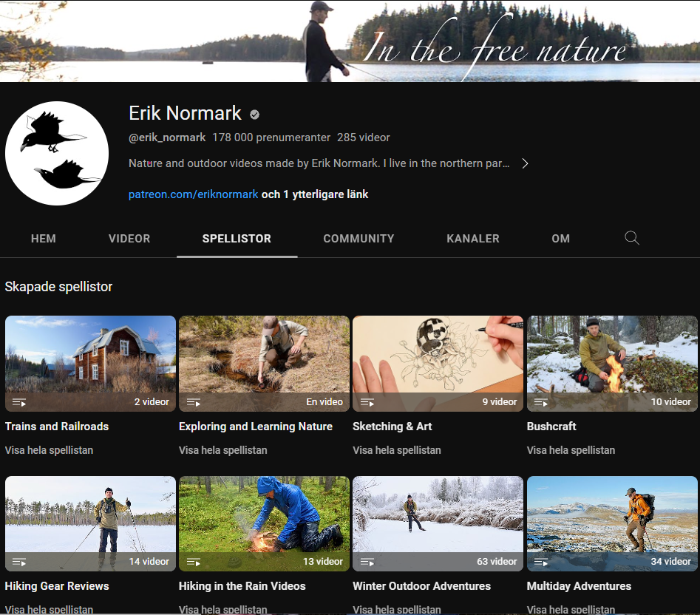Open Trains and Railroads playlist title

[x=57, y=427]
